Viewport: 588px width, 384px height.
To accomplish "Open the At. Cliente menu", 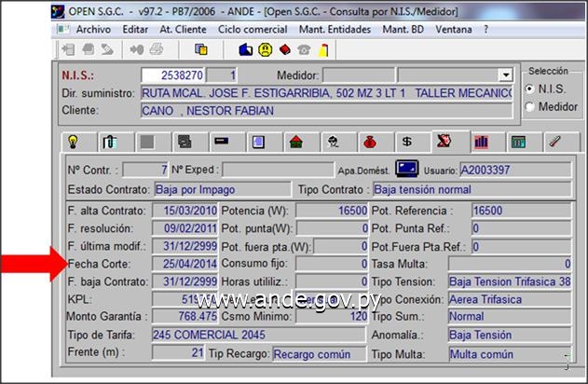I will coord(185,30).
